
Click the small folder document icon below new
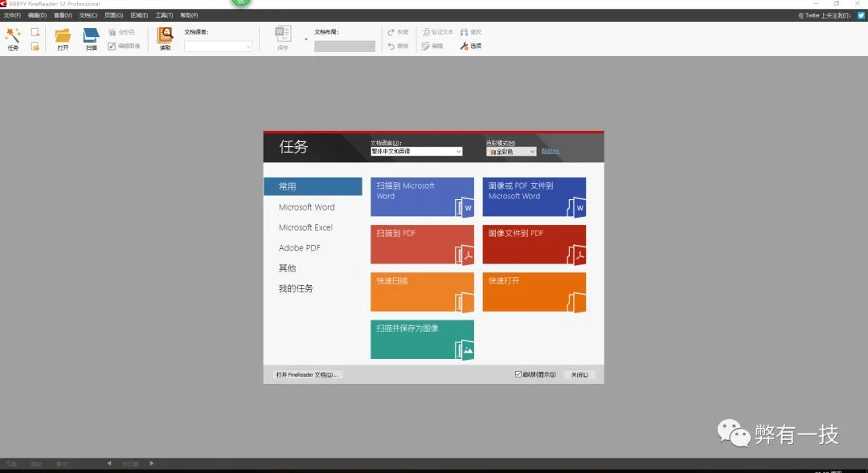pyautogui.click(x=35, y=47)
